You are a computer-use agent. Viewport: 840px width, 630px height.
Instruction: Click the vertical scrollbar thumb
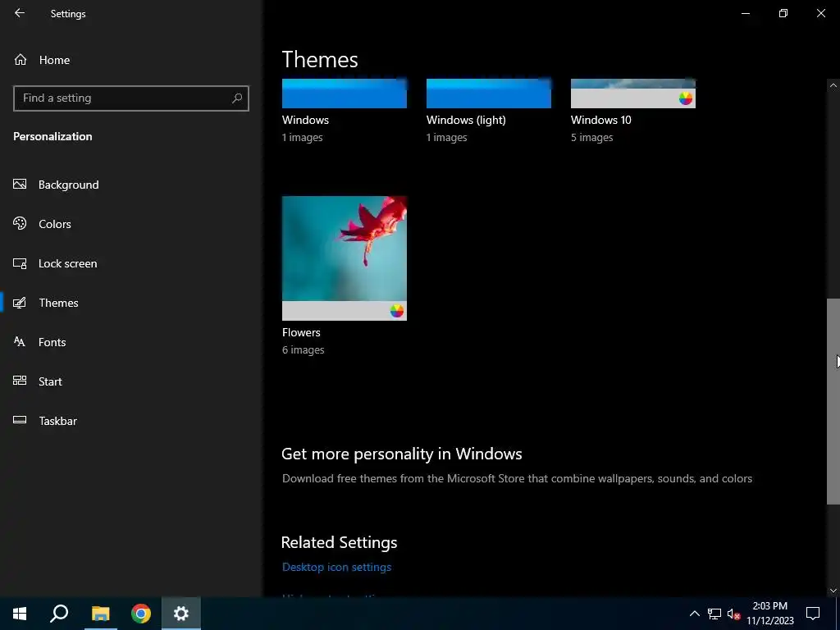(x=833, y=402)
